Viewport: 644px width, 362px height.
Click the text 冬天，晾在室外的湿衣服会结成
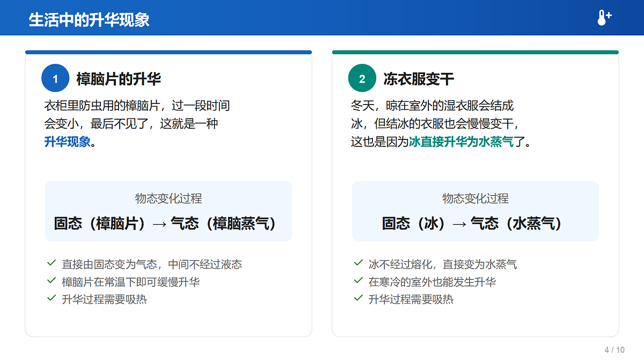click(x=433, y=106)
